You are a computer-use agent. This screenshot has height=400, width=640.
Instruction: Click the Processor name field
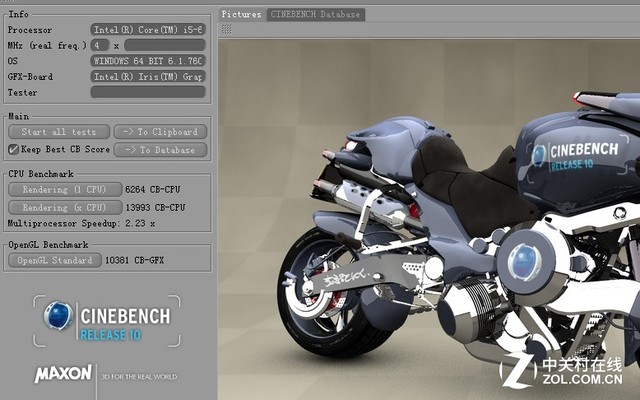148,29
